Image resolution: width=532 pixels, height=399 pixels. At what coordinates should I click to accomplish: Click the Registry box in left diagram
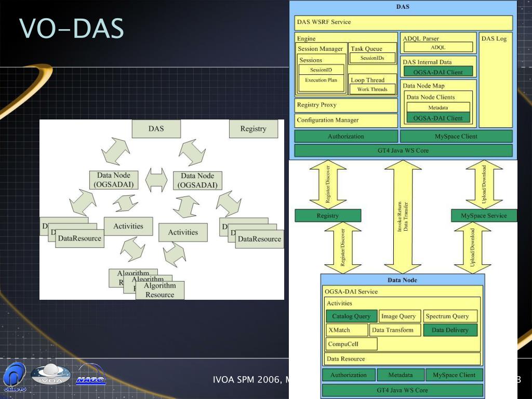pos(254,129)
